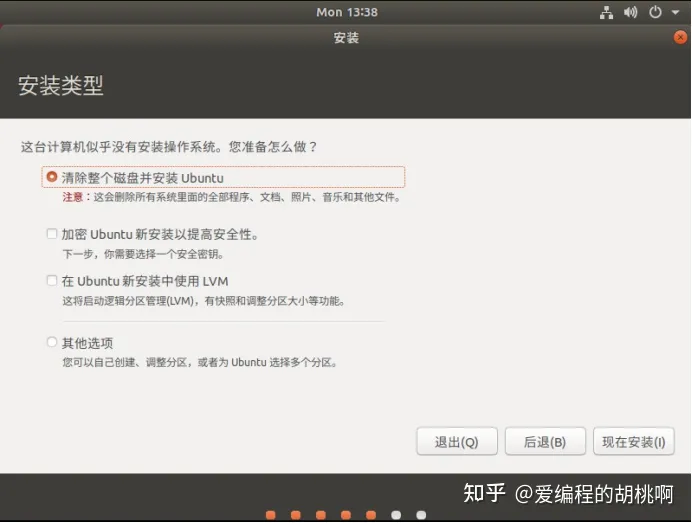692x523 pixels.
Task: Click the 安装类型 heading
Action: point(61,85)
